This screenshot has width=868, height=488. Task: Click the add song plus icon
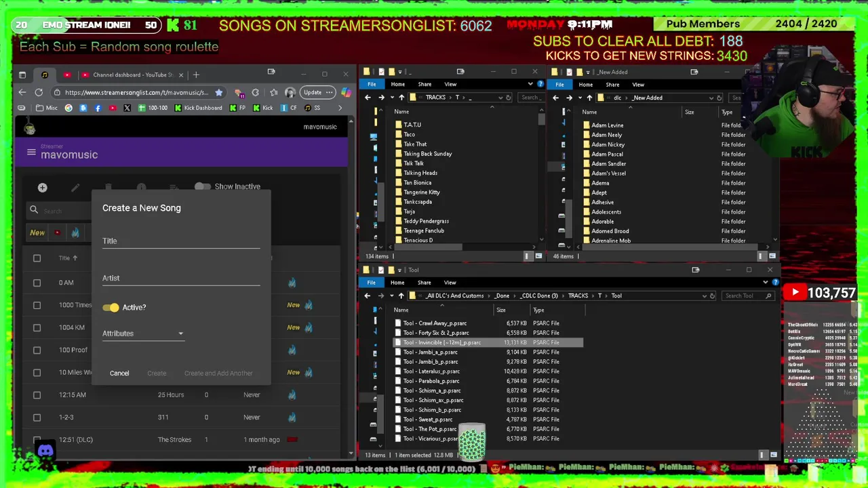pos(42,188)
